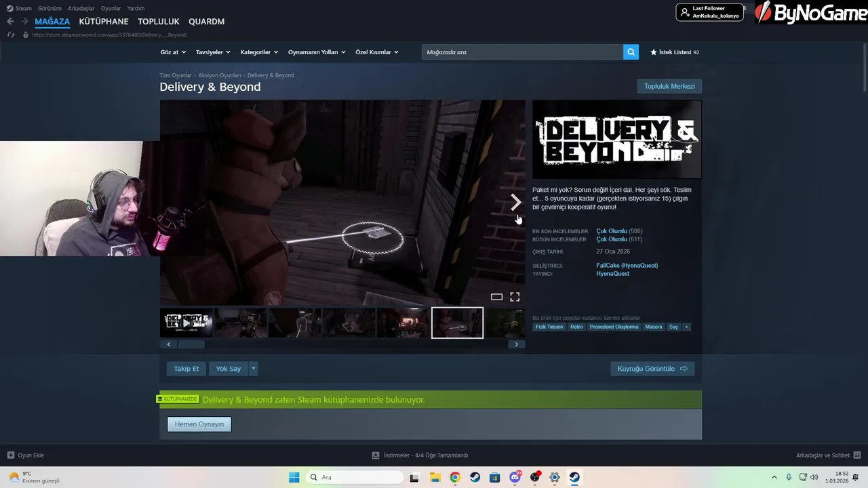Open the Yardım menu
Viewport: 868px width, 488px height.
pyautogui.click(x=136, y=8)
